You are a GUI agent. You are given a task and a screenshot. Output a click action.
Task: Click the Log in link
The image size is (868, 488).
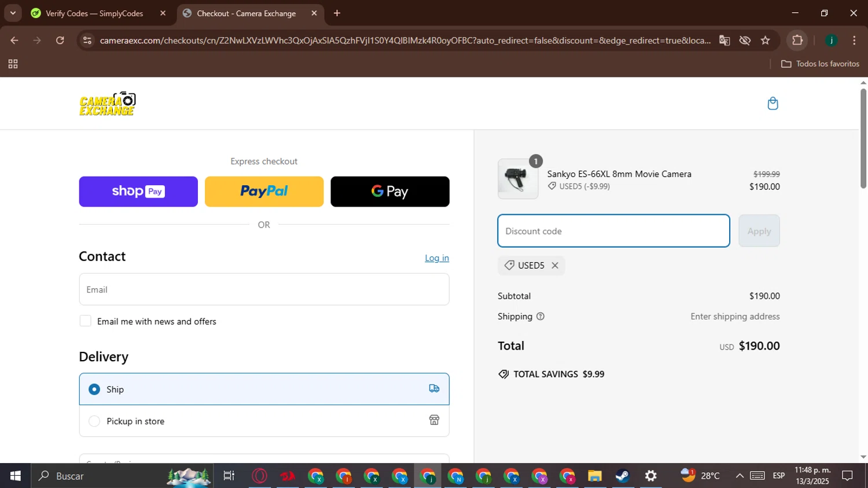(437, 258)
